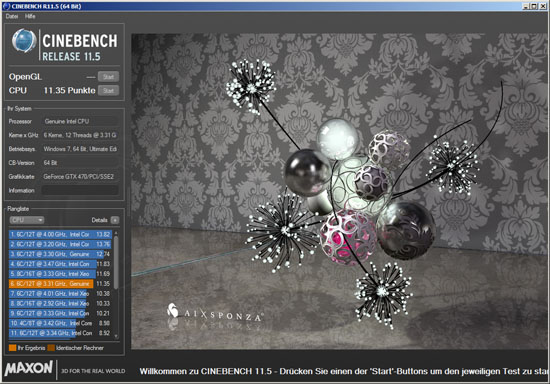Select the 'GeForce GTX 470' Grafikkarte value
This screenshot has width=550, height=384.
(80, 177)
